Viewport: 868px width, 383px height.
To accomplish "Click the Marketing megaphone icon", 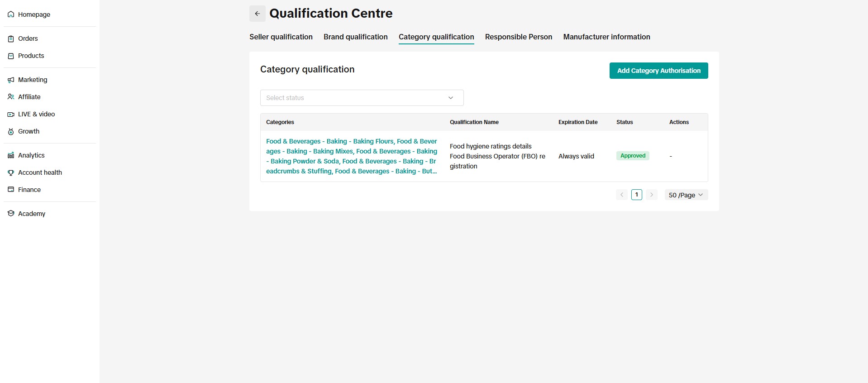I will click(11, 80).
